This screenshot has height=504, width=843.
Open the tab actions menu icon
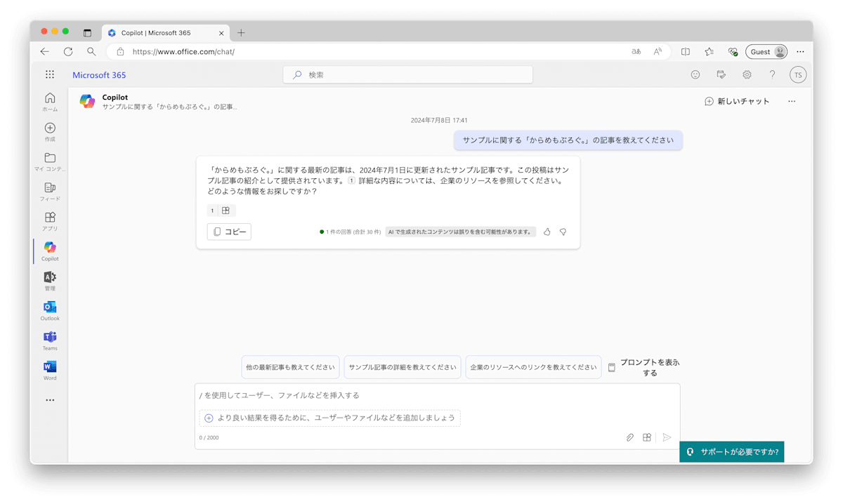click(x=87, y=33)
